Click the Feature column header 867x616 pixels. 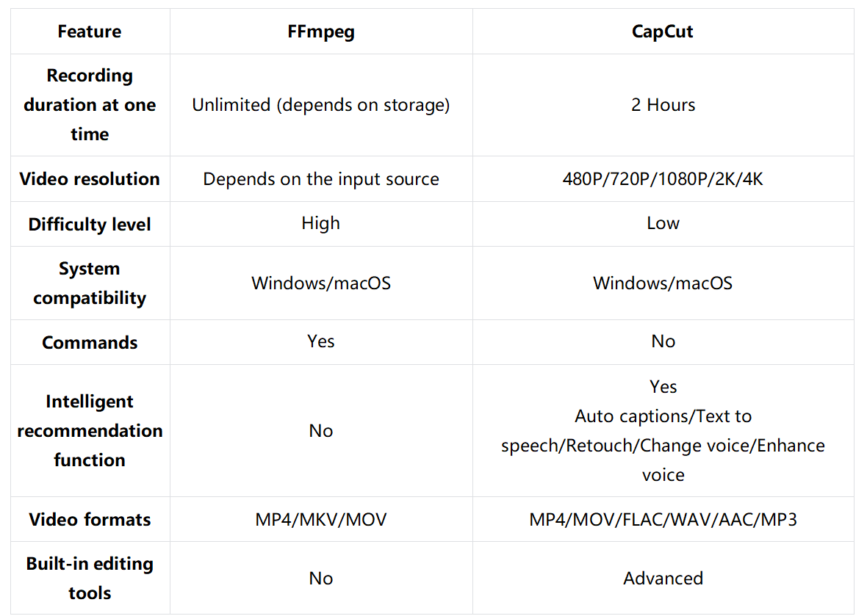90,32
